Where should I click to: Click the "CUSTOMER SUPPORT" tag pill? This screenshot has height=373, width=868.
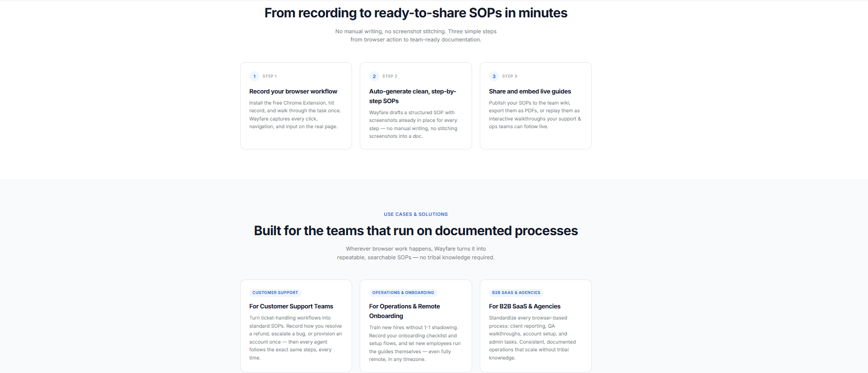(x=275, y=293)
